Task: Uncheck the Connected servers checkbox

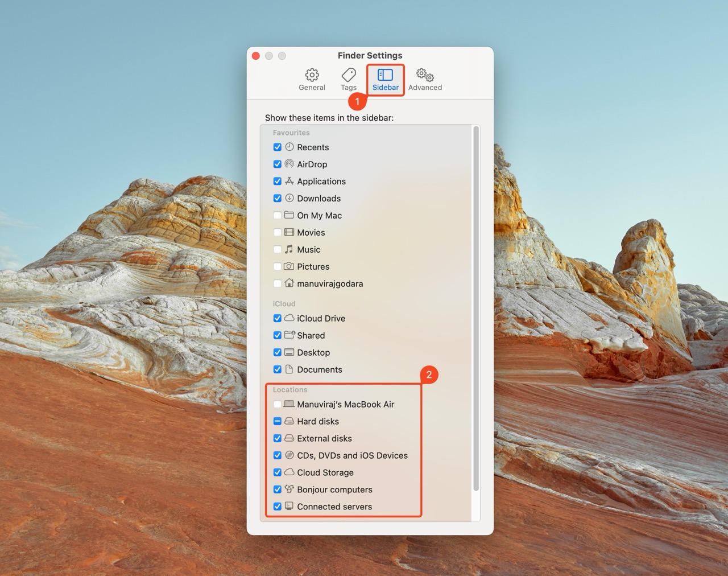Action: tap(278, 507)
